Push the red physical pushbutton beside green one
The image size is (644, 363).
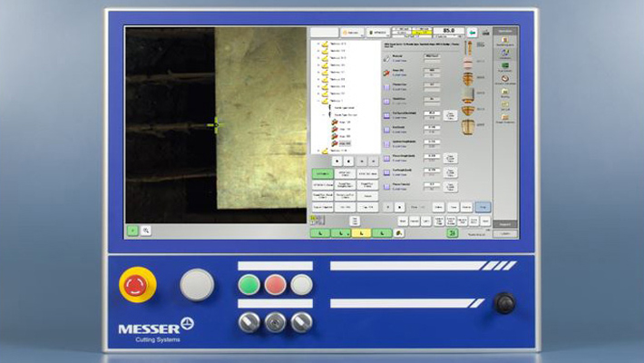click(275, 284)
